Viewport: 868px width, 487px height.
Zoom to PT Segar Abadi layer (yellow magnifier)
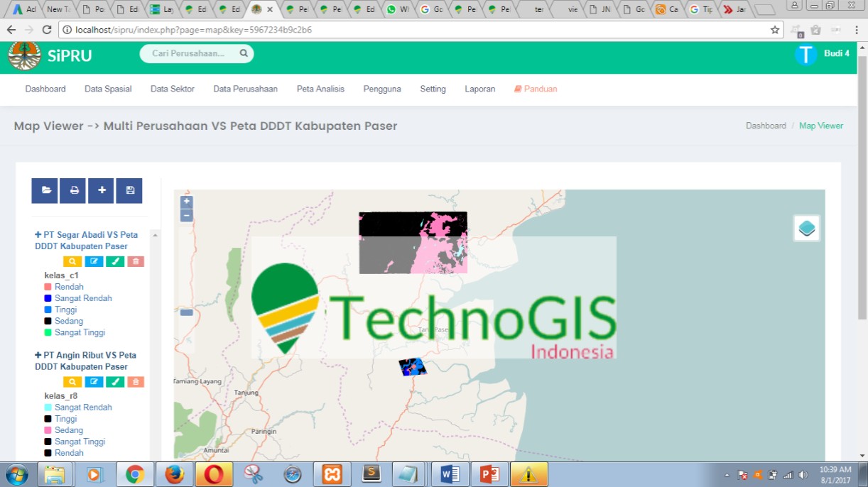pyautogui.click(x=72, y=261)
